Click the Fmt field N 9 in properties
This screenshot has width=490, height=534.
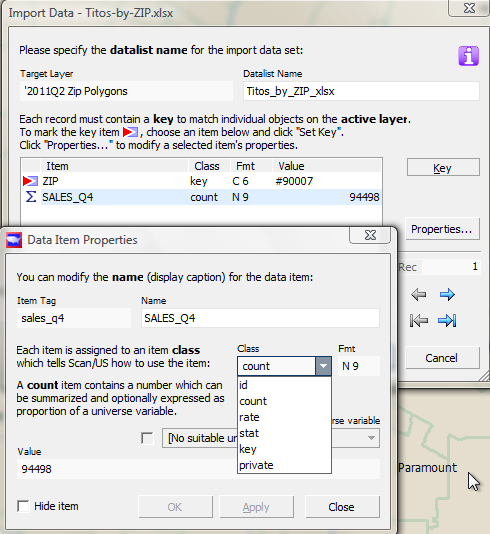tap(359, 366)
